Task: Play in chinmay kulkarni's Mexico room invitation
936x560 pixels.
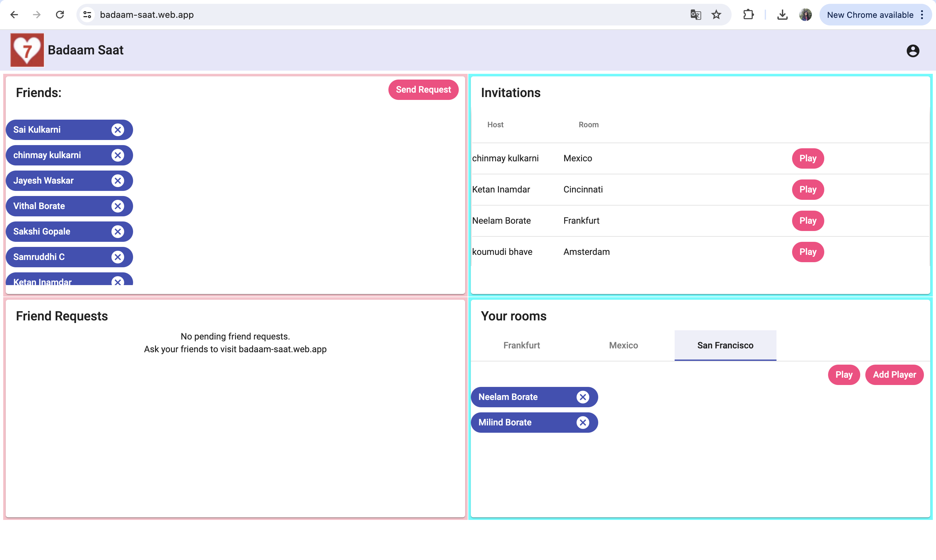Action: 808,158
